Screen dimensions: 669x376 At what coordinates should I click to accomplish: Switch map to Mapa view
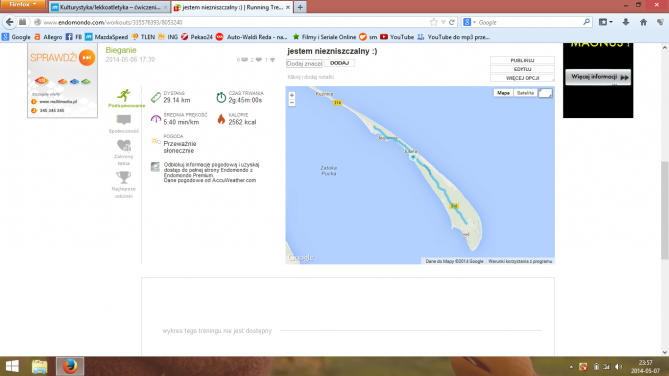pos(503,93)
